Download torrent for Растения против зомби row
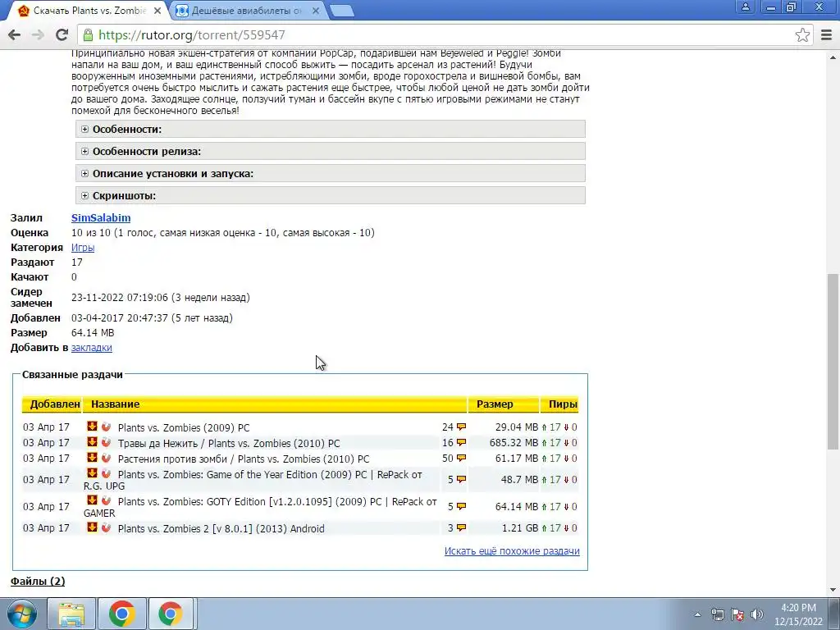 point(92,458)
